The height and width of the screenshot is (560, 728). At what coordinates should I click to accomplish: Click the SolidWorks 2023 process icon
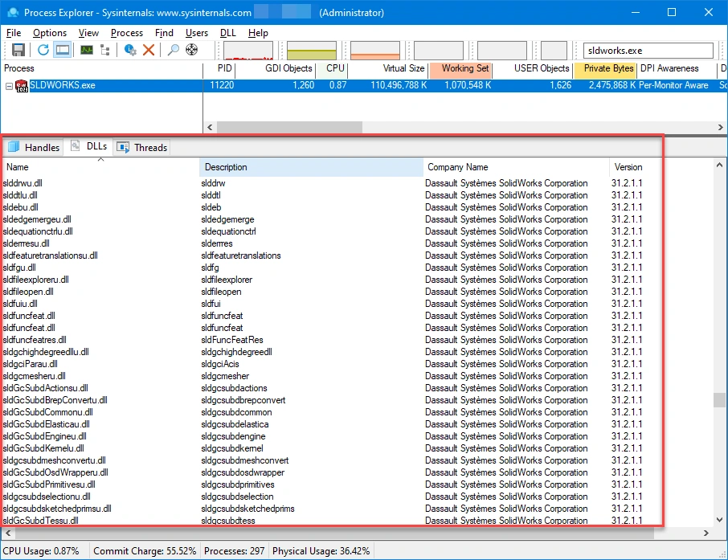22,86
